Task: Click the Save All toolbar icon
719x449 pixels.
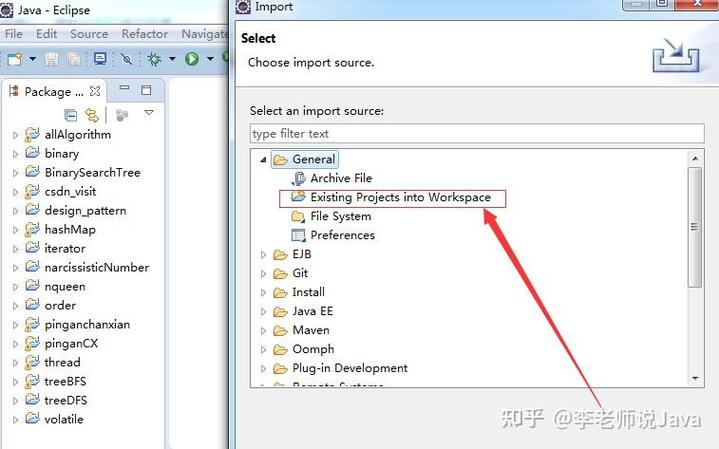Action: [73, 59]
